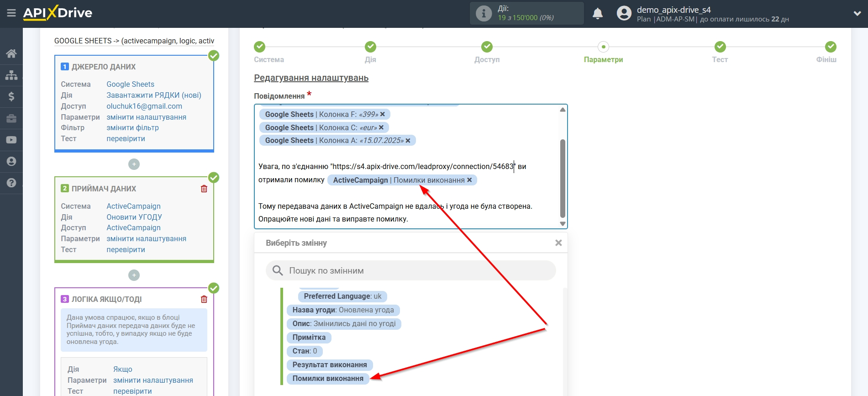This screenshot has width=868, height=396.
Task: Remove the Колонка C eur tag
Action: point(381,127)
